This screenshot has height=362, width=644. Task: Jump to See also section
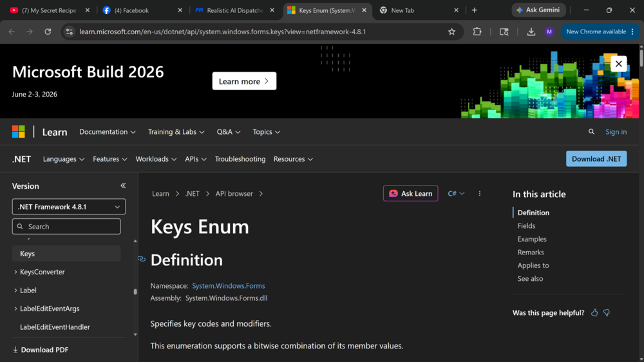point(530,278)
